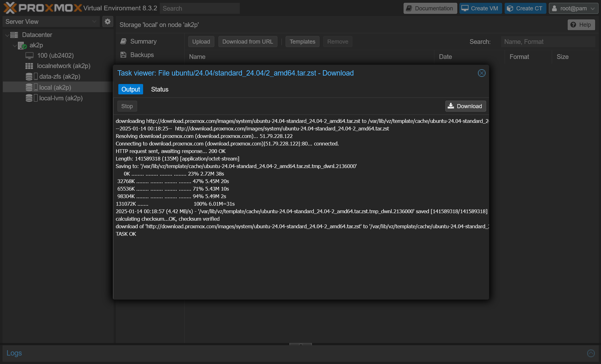Screen dimensions: 601x364
Task: Click the cube icon in Create CT
Action: (510, 8)
